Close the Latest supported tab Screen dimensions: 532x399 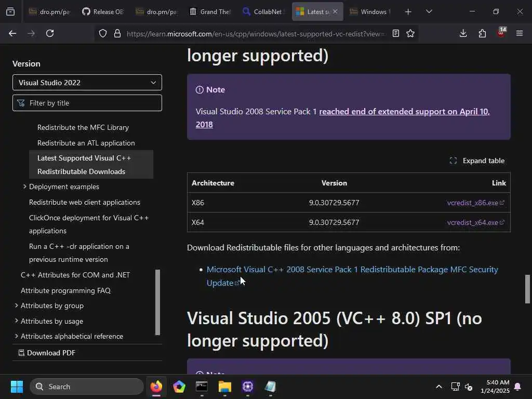[335, 11]
